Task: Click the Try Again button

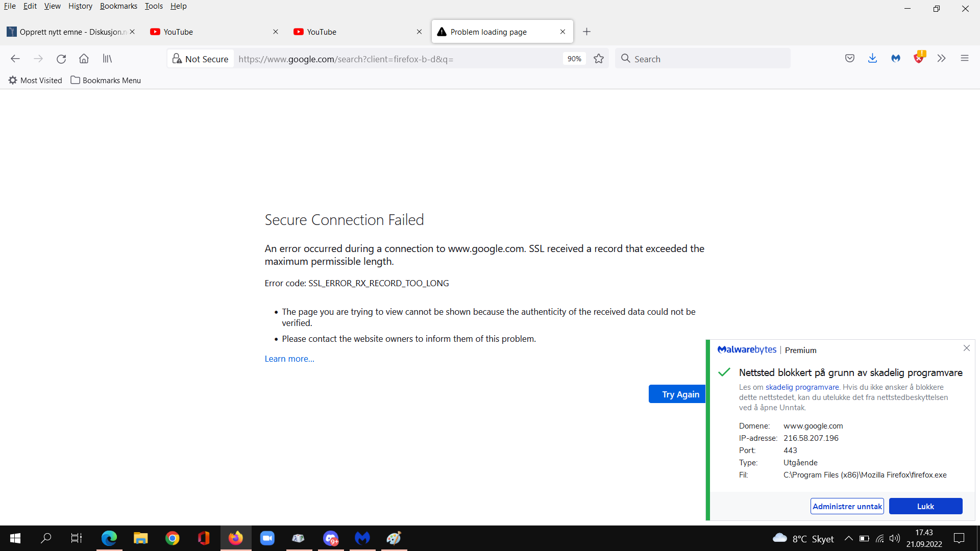Action: (677, 394)
